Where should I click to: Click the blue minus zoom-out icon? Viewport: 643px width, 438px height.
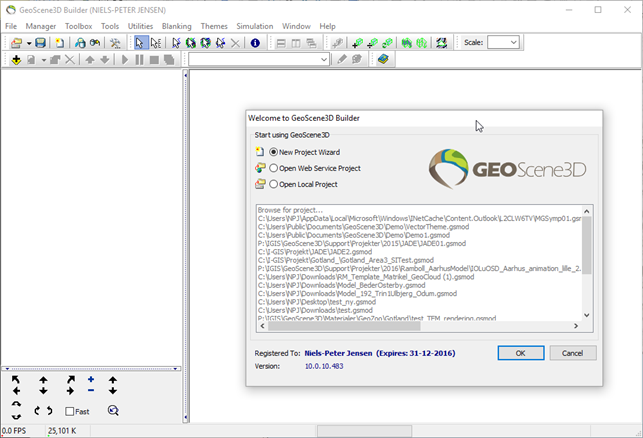(x=91, y=390)
